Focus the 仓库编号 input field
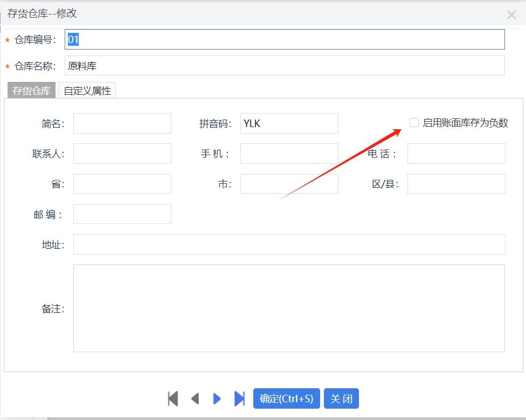 285,39
